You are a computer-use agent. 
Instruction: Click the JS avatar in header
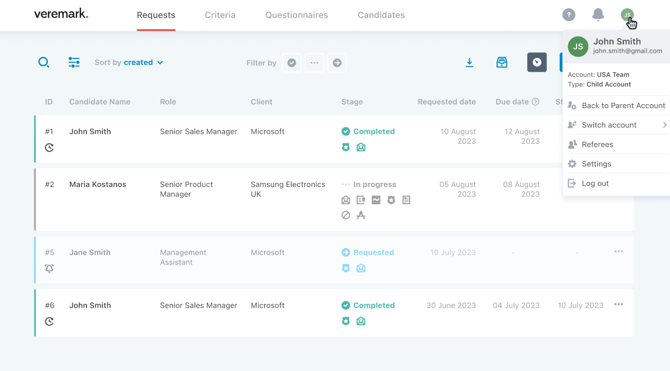[627, 15]
